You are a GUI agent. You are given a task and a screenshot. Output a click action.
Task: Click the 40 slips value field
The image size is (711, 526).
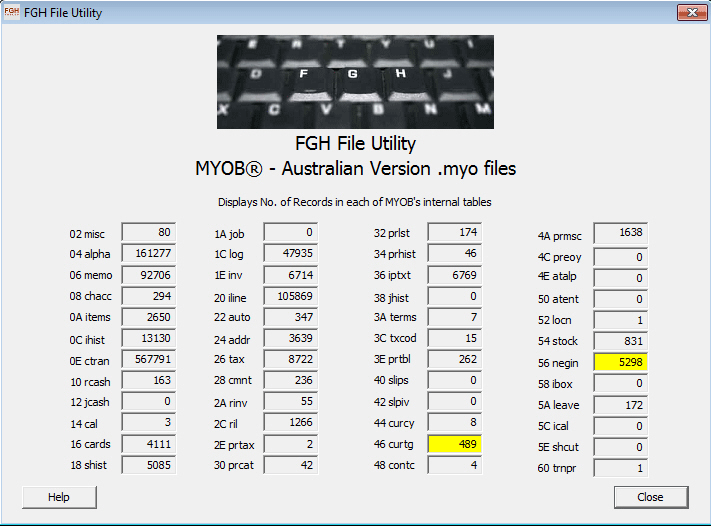pyautogui.click(x=454, y=380)
